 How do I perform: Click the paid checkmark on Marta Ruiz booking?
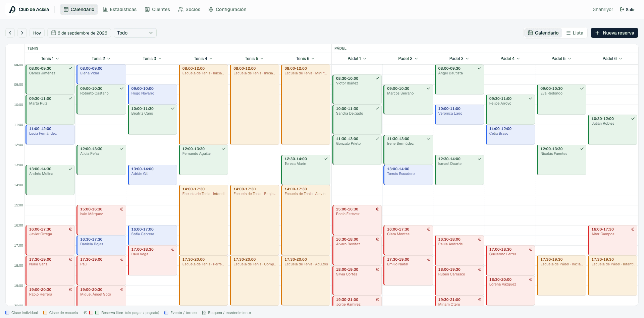tap(70, 99)
